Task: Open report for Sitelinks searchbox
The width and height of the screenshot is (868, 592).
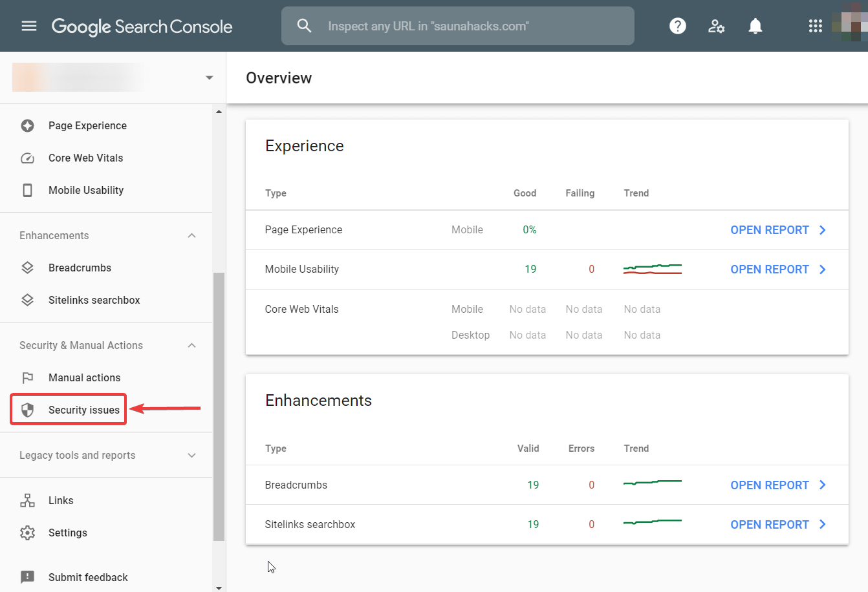Action: 770,524
